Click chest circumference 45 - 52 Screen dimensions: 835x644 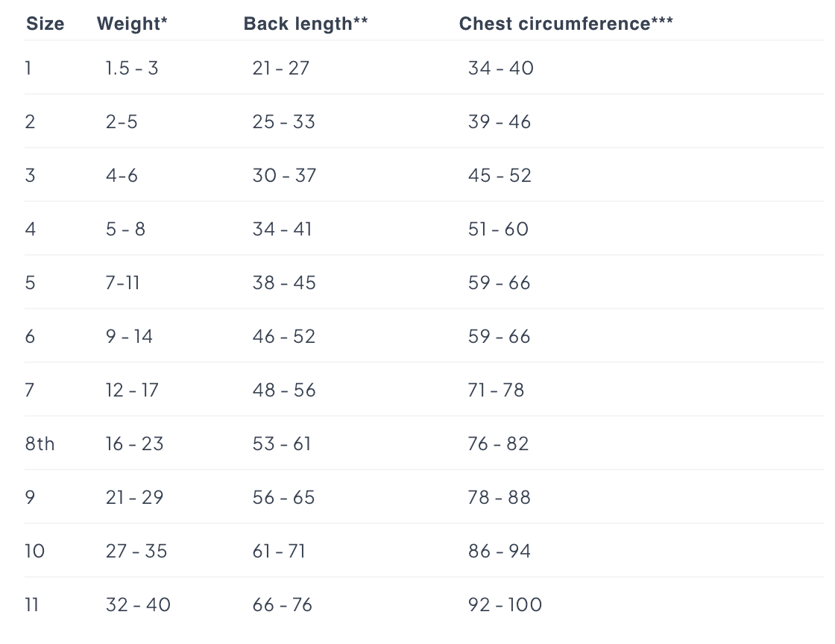click(500, 176)
